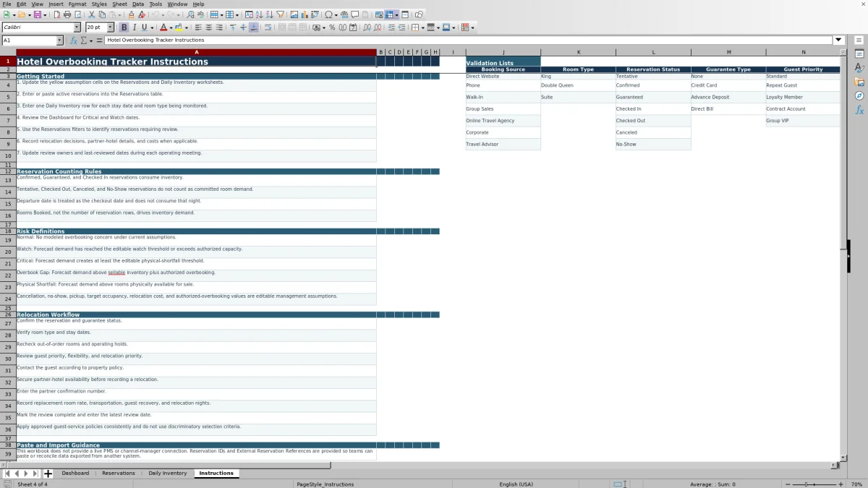This screenshot has height=488, width=868.
Task: Toggle Align Bottom vertical alignment
Action: 253,27
